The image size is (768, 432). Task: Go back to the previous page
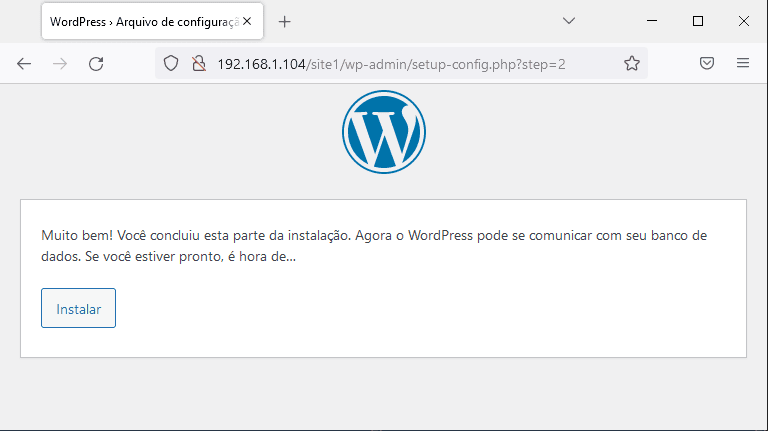point(24,64)
